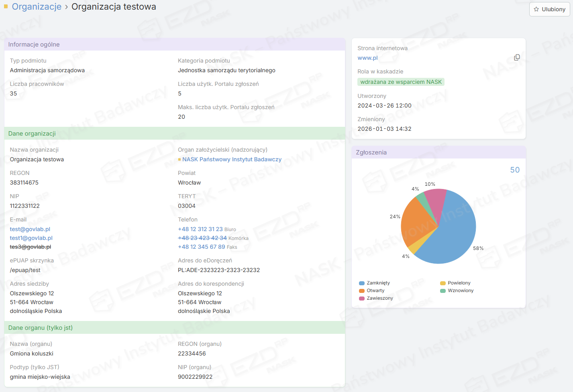Open the Organizacje breadcrumb link
This screenshot has width=573, height=392.
(x=37, y=7)
